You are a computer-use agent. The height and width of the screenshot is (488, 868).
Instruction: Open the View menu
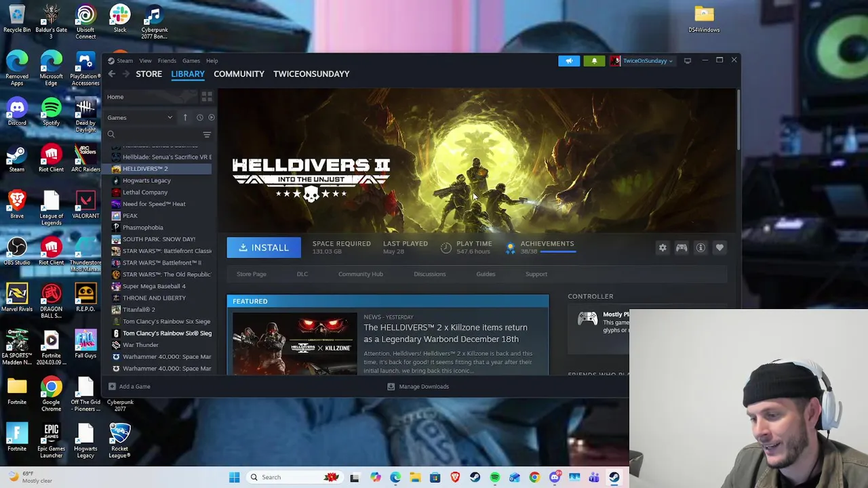[145, 61]
